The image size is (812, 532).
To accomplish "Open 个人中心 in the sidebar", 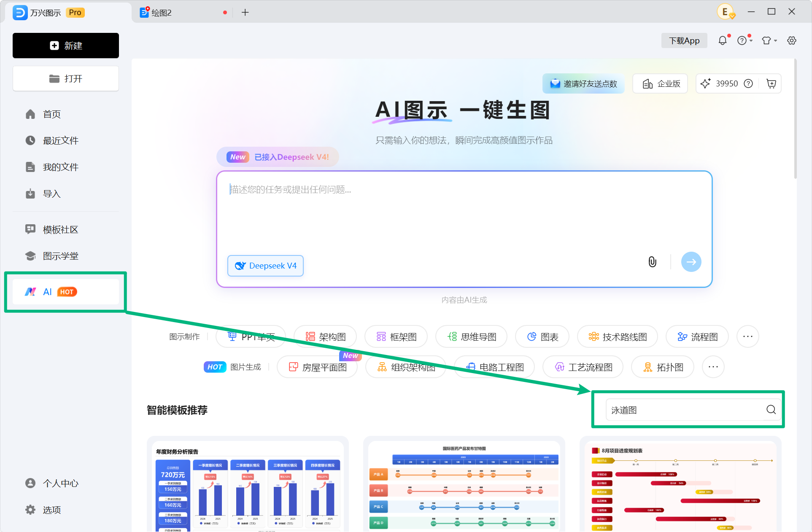I will (66, 483).
